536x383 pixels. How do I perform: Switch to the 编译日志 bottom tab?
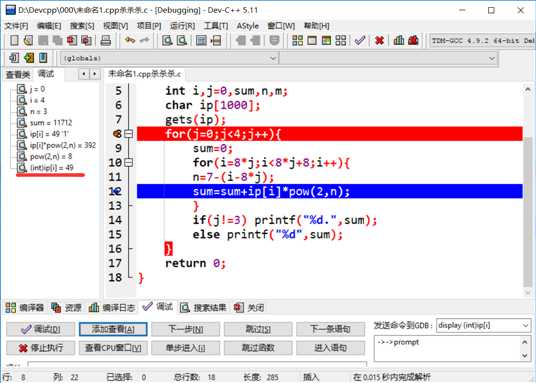[112, 308]
